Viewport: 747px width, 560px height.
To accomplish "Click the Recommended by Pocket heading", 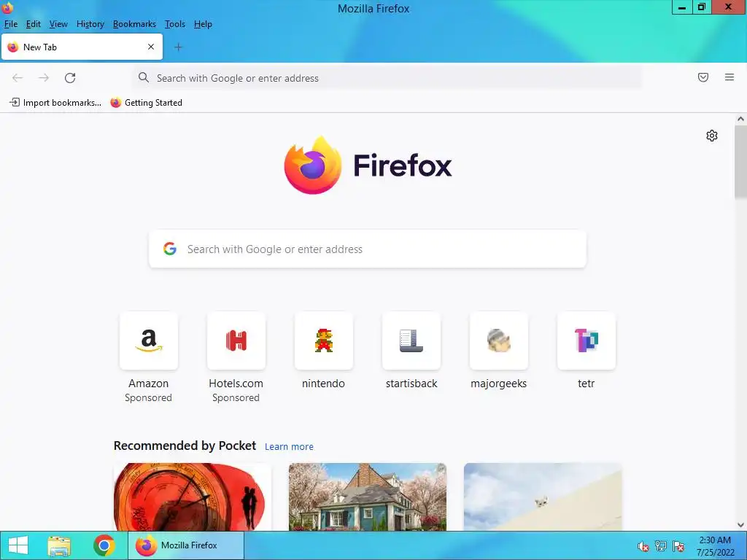I will pyautogui.click(x=185, y=446).
